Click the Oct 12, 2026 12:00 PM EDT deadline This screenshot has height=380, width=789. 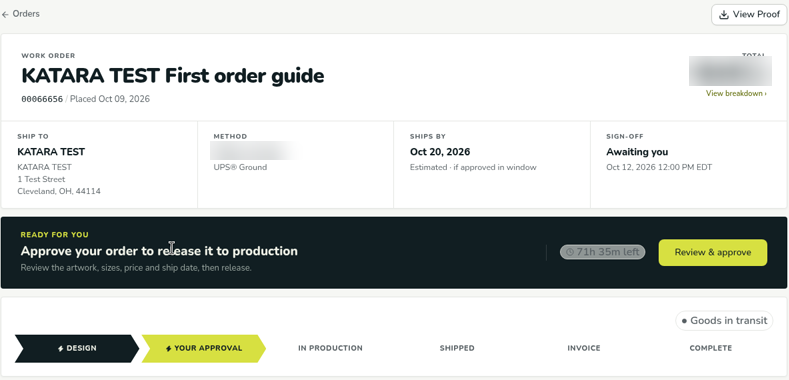tap(659, 167)
